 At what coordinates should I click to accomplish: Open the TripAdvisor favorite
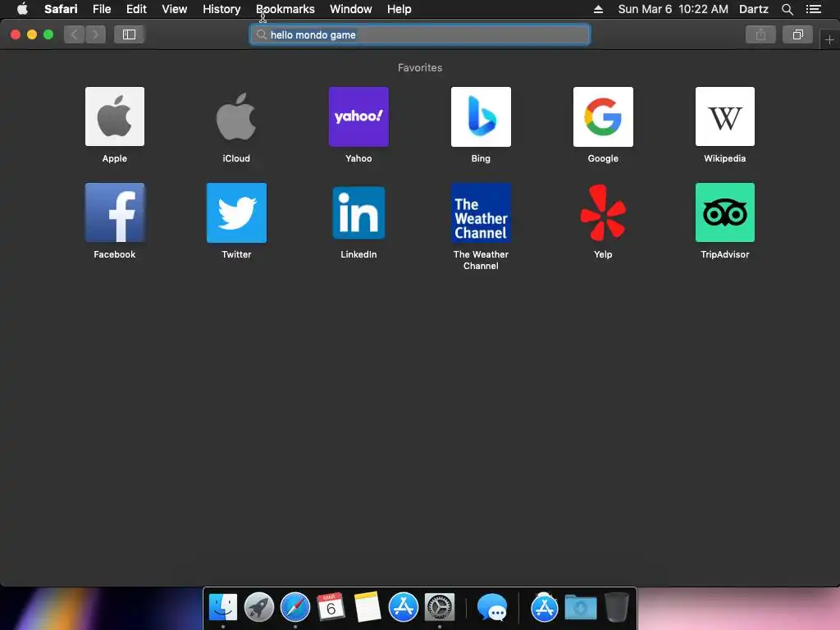(x=725, y=212)
